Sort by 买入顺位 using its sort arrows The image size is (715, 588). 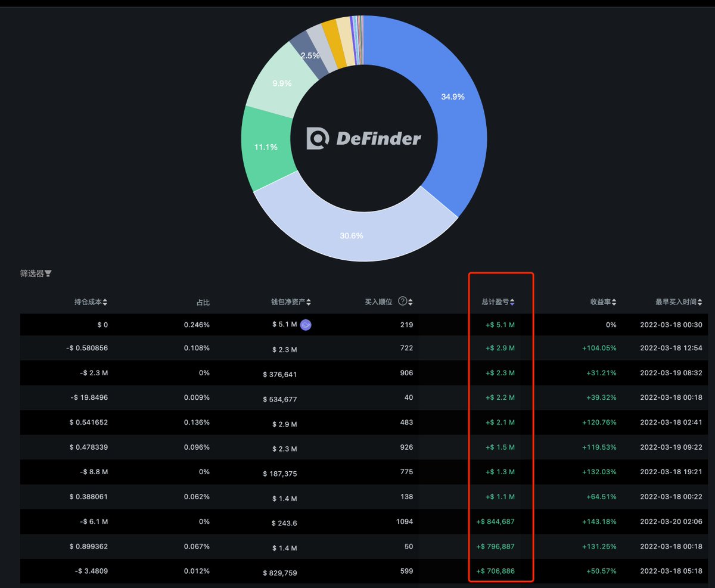click(x=410, y=302)
